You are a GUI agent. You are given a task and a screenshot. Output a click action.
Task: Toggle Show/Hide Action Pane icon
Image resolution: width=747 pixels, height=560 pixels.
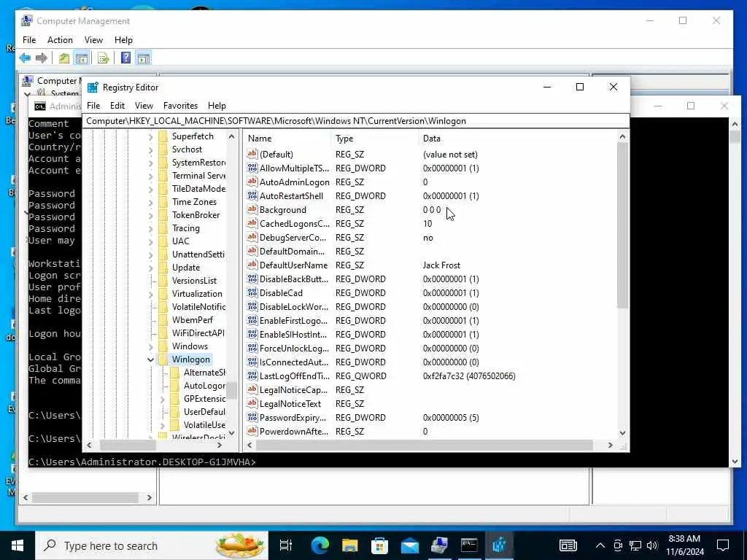[x=144, y=58]
